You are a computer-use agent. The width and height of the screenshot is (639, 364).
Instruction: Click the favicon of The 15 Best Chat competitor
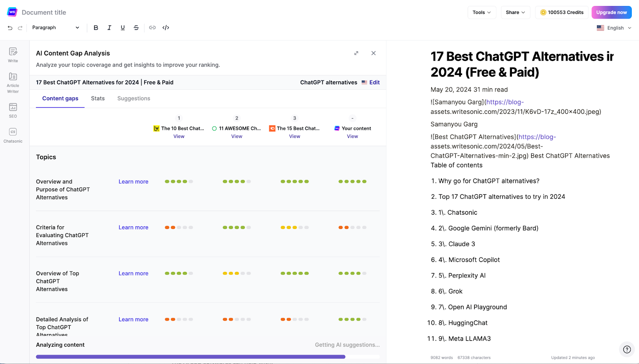272,129
